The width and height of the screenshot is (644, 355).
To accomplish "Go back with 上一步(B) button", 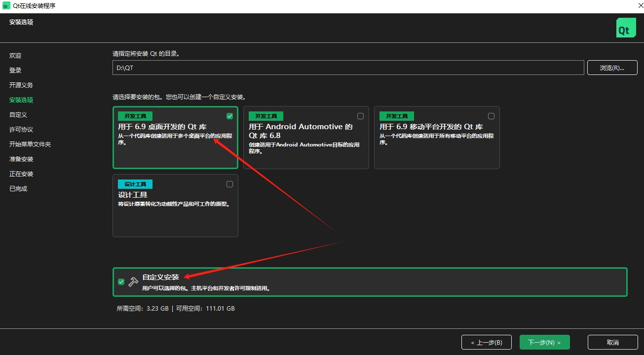I will coord(487,342).
